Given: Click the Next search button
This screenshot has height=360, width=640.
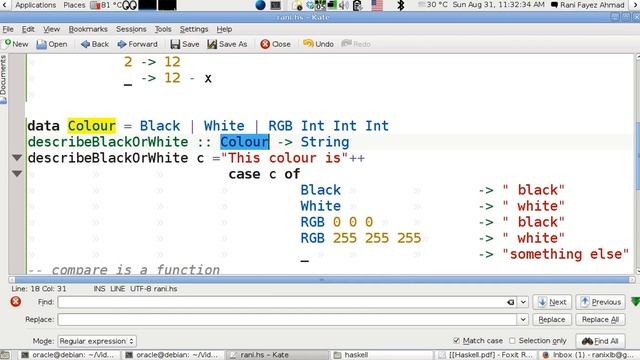Looking at the screenshot, I should click(x=552, y=302).
